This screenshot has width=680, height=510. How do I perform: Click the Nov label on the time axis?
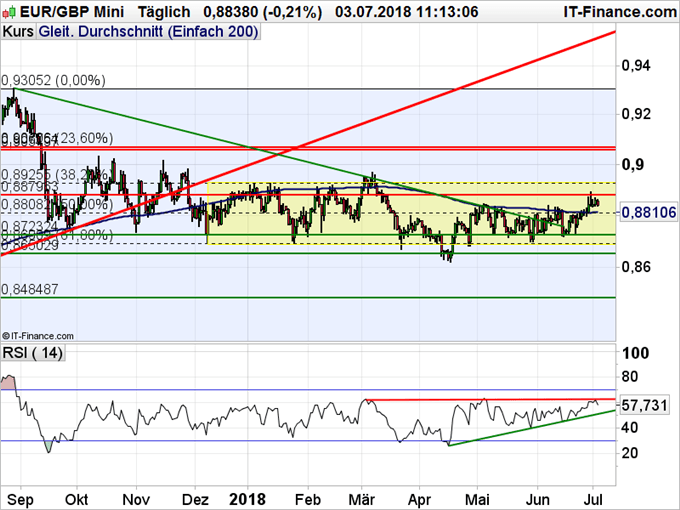pyautogui.click(x=136, y=499)
